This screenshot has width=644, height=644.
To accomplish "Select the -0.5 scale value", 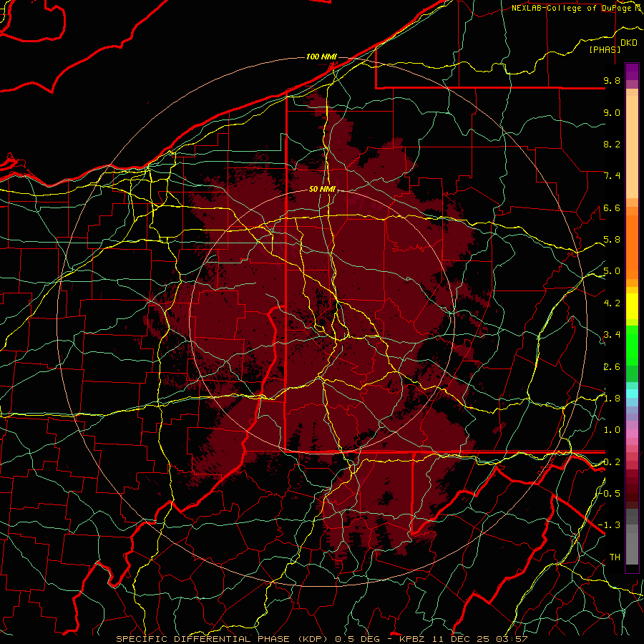I will point(609,493).
